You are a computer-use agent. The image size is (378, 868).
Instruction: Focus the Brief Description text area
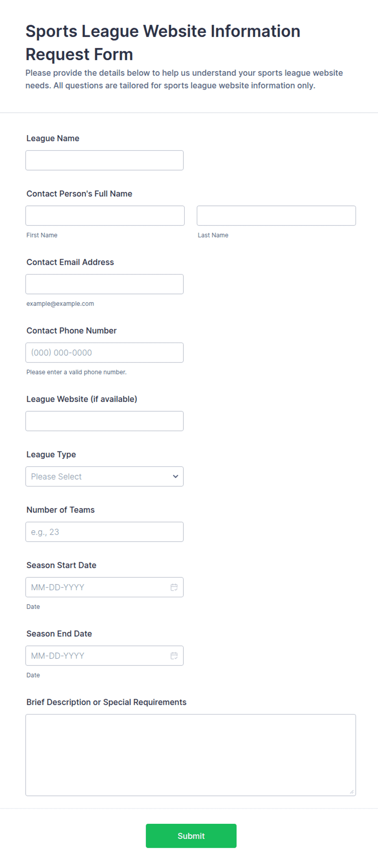coord(191,755)
